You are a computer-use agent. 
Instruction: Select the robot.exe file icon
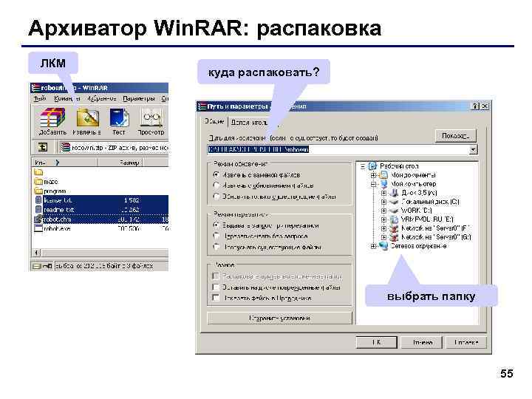38,228
